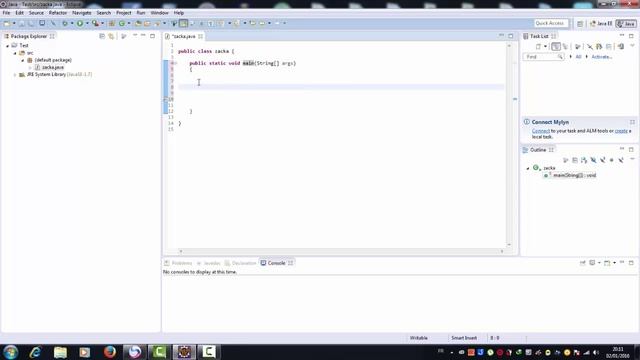Click the Run External Tools icon
The height and width of the screenshot is (360, 640).
[x=95, y=24]
